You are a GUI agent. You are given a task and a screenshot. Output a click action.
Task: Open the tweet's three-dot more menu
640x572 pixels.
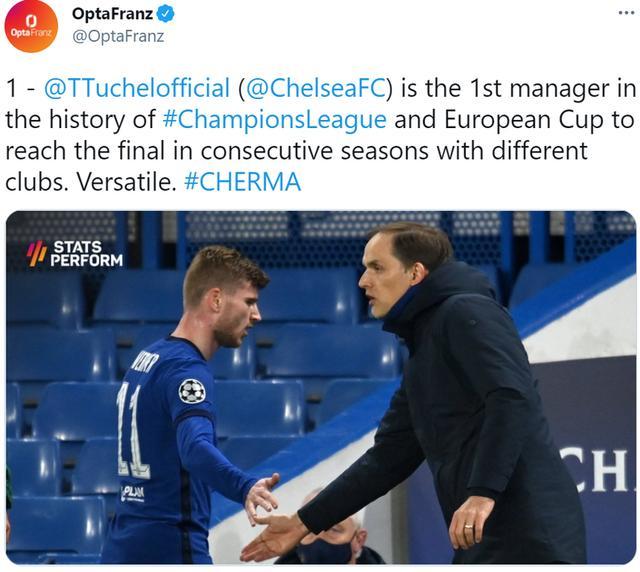625,14
